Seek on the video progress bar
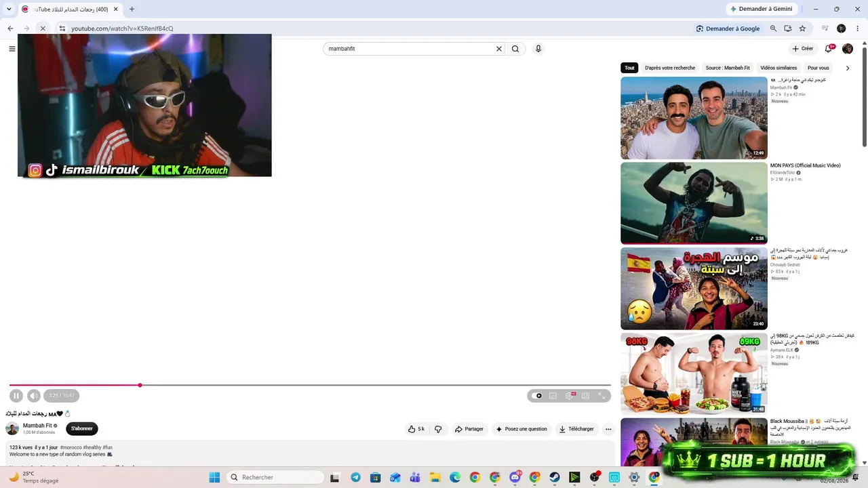 (310, 385)
